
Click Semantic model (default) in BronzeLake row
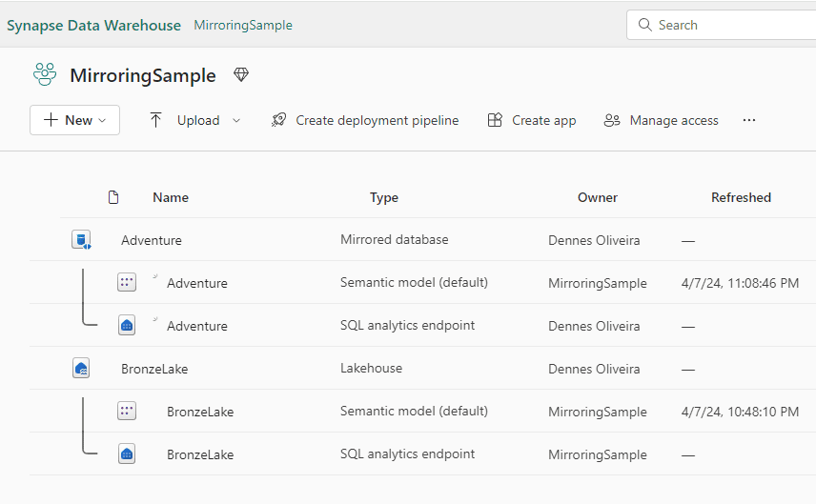pos(415,411)
